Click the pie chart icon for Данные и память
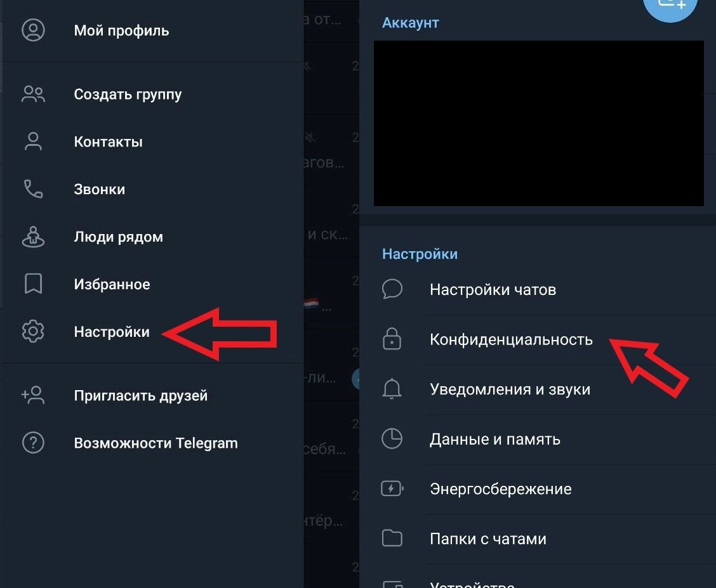716x588 pixels. 392,439
